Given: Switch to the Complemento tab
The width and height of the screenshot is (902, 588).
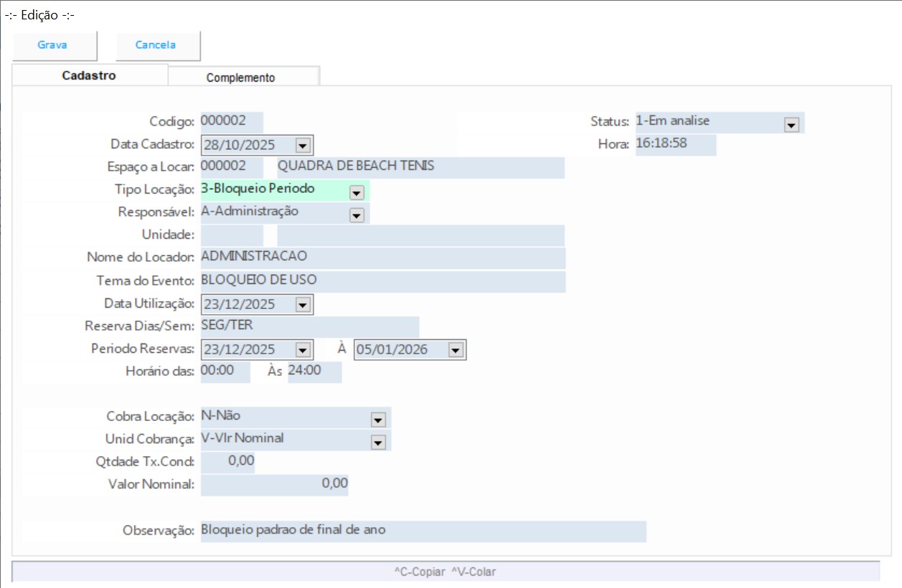Looking at the screenshot, I should [x=240, y=77].
